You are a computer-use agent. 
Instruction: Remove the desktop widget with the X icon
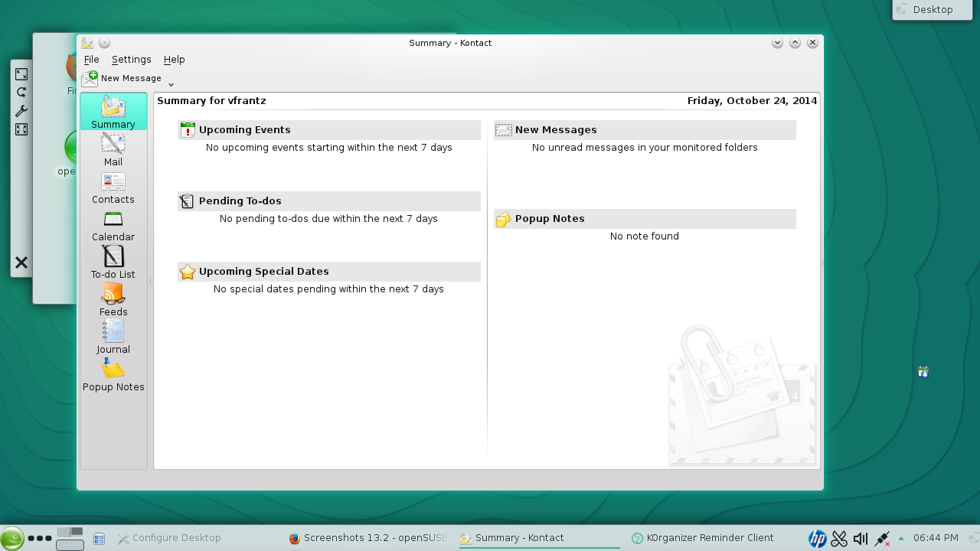click(x=21, y=262)
